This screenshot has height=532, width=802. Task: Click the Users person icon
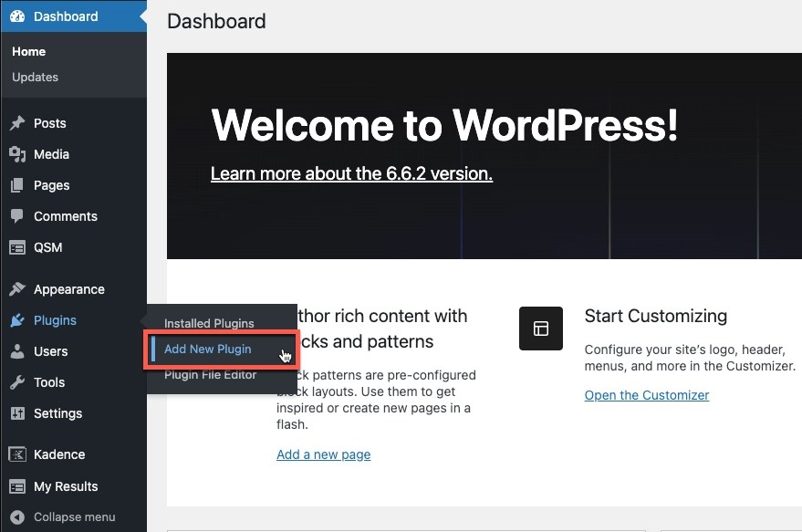17,351
